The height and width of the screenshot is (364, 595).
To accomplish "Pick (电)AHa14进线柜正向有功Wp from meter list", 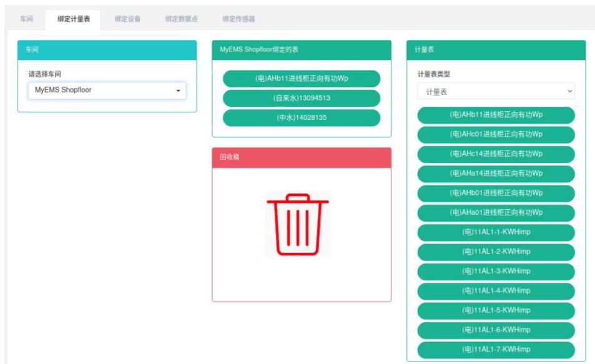I will click(x=496, y=174).
